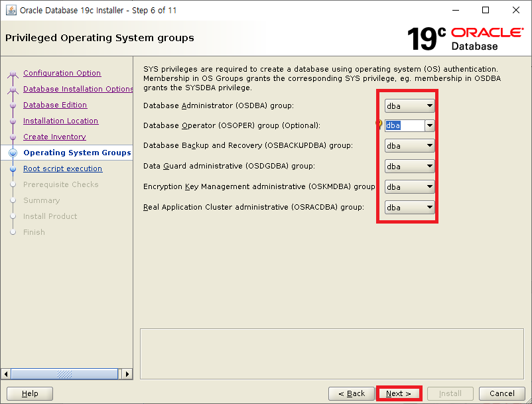This screenshot has height=404, width=532.
Task: Go to Database Edition step
Action: coord(55,105)
